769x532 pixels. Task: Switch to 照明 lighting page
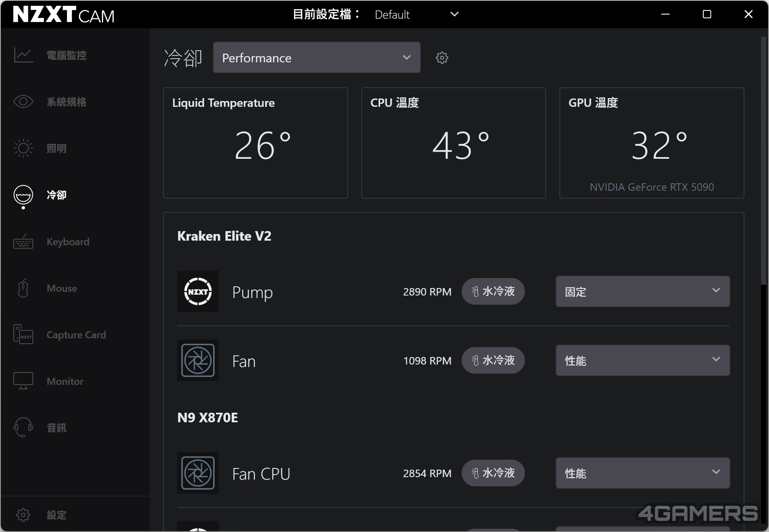[x=57, y=148]
